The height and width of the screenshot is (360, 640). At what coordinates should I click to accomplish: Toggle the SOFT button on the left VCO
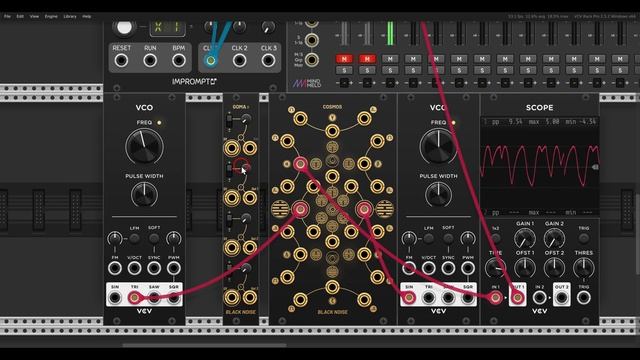(154, 238)
